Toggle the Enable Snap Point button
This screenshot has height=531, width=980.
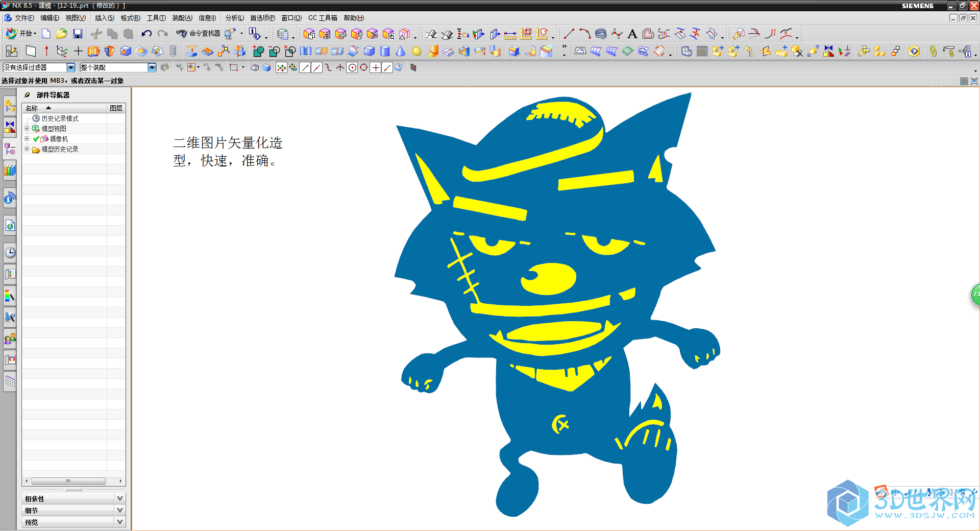point(281,67)
